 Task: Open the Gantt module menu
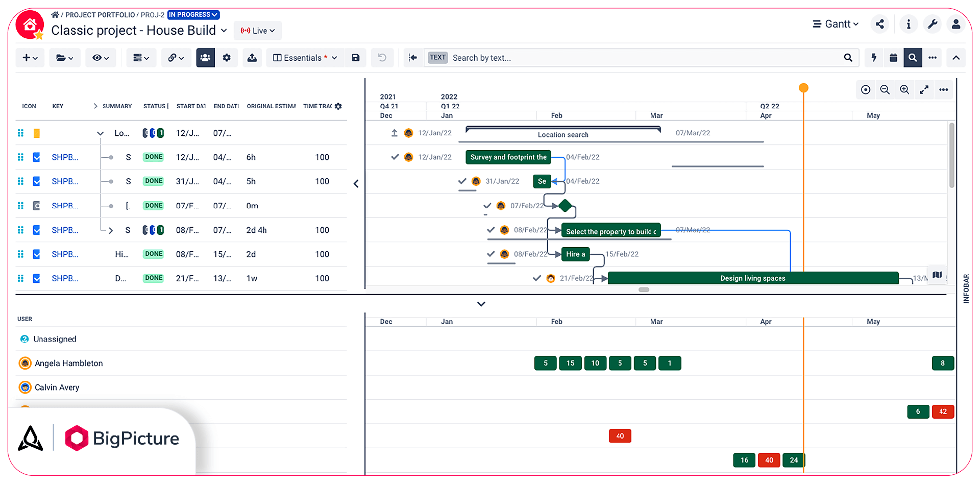coord(835,24)
